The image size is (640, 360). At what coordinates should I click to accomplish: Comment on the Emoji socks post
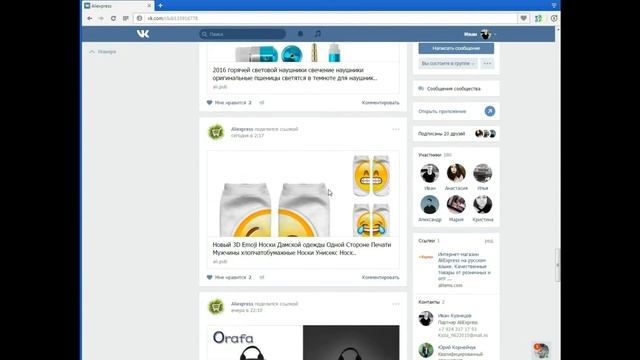click(x=380, y=277)
